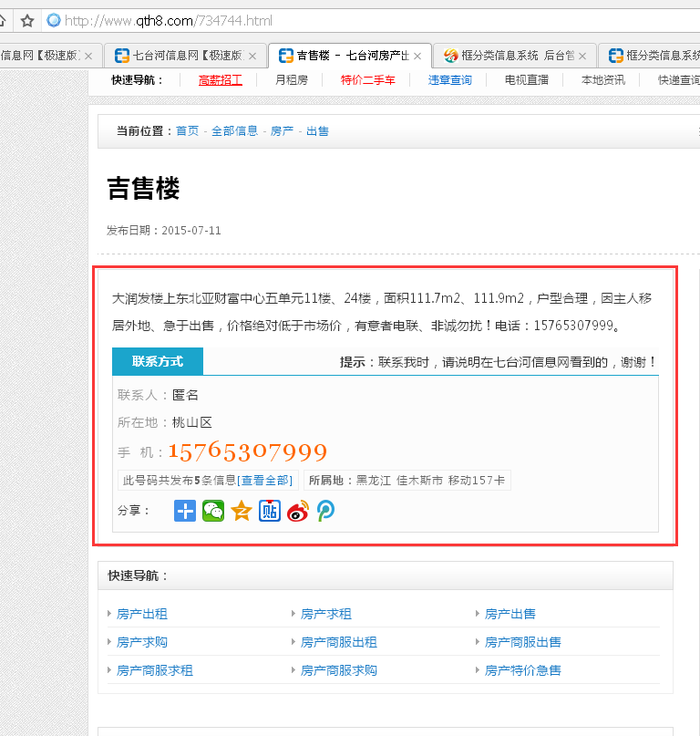Open the 房产特价急售 category link
The width and height of the screenshot is (700, 736).
tap(522, 670)
